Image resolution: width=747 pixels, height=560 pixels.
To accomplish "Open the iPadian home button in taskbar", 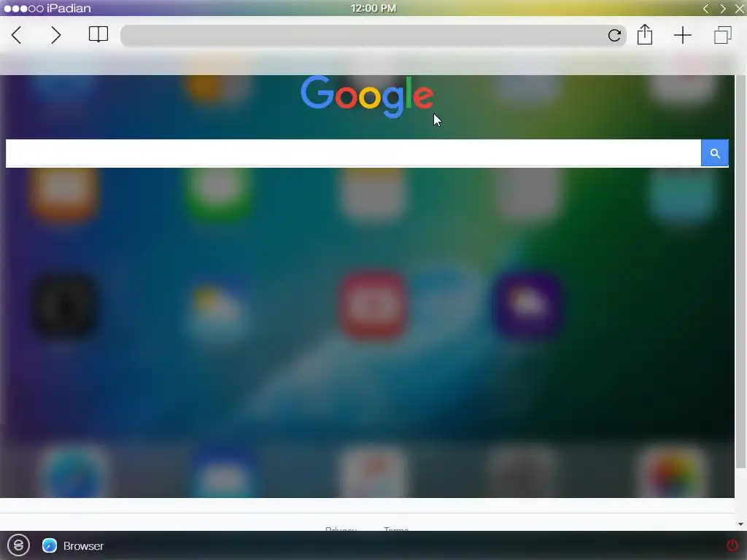I will pos(18,545).
